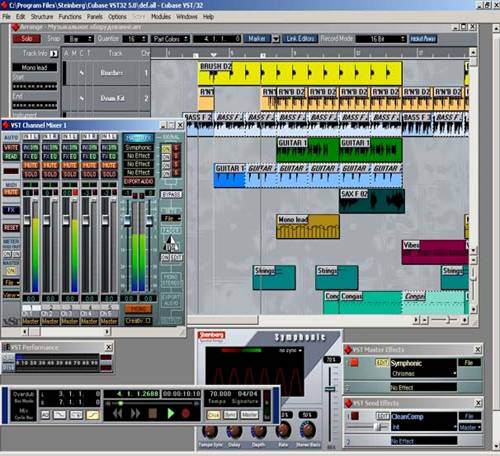Open the Edit menu
500x456 pixels.
tap(20, 16)
